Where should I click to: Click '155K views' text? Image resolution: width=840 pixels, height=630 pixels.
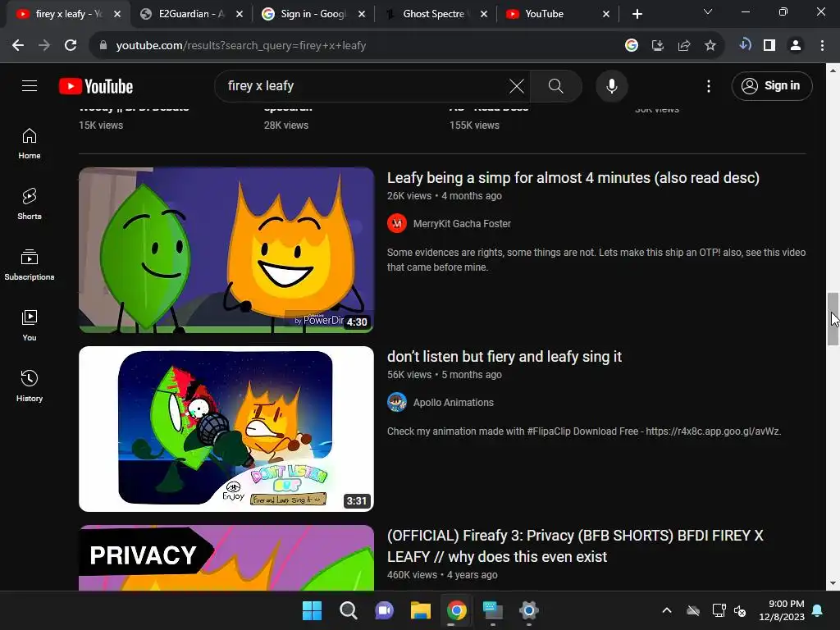pyautogui.click(x=474, y=126)
